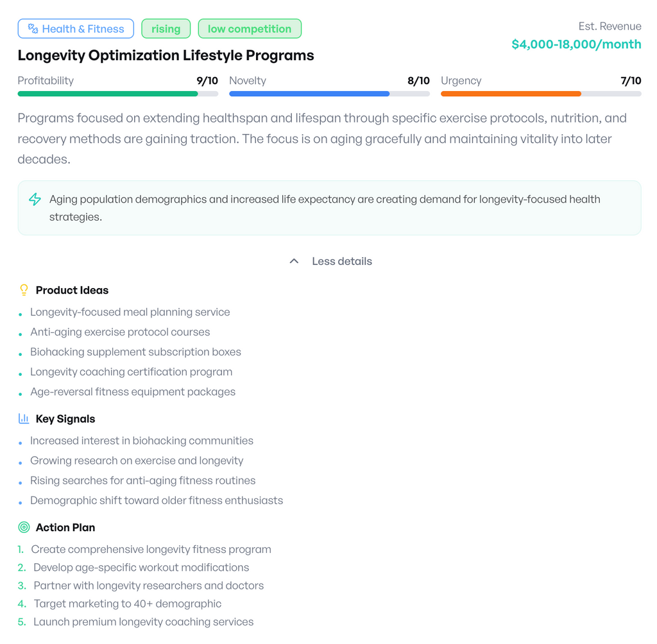Click the $4,000-18,000/month revenue estimate
This screenshot has height=644, width=657.
[x=576, y=44]
